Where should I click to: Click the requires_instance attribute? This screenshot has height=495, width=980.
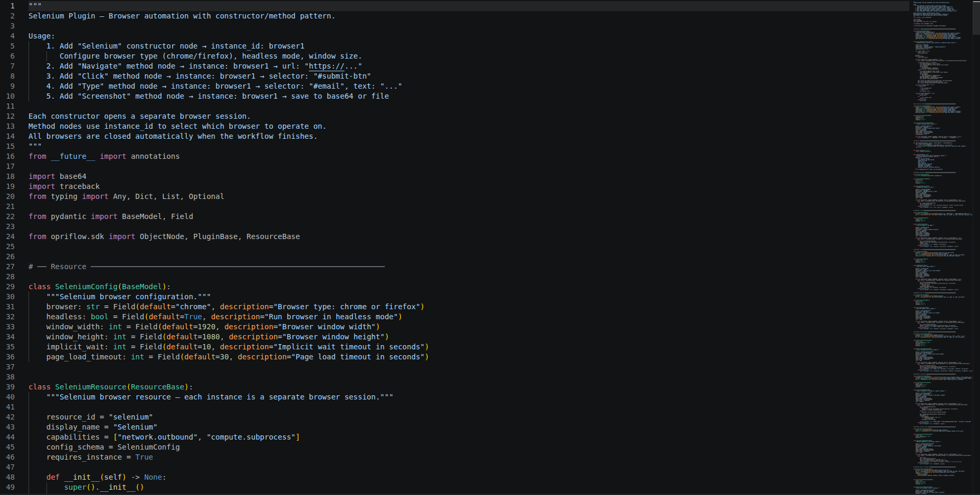[x=84, y=457]
